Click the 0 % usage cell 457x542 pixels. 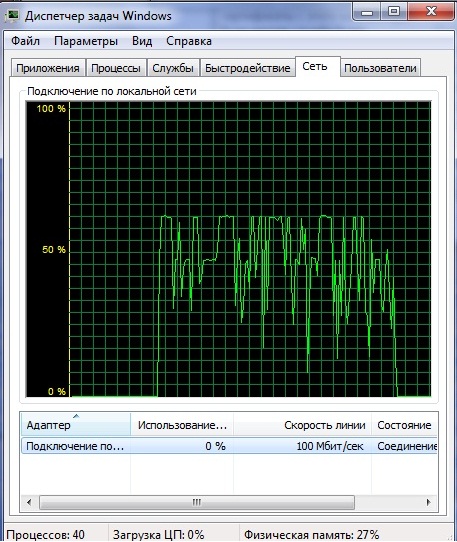pos(215,446)
